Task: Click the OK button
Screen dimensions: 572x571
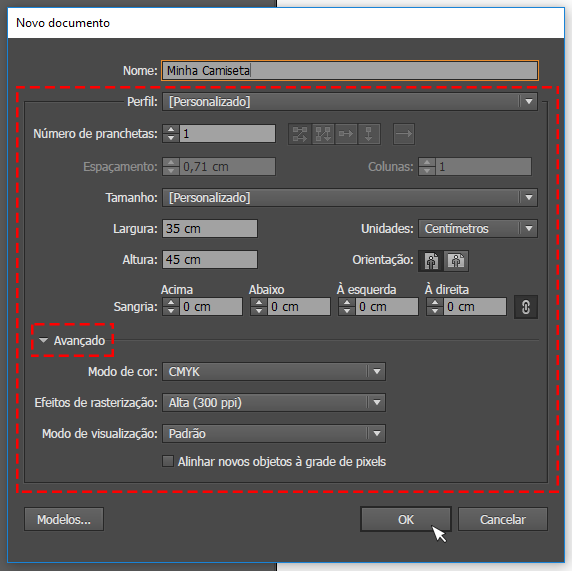Action: click(x=406, y=519)
